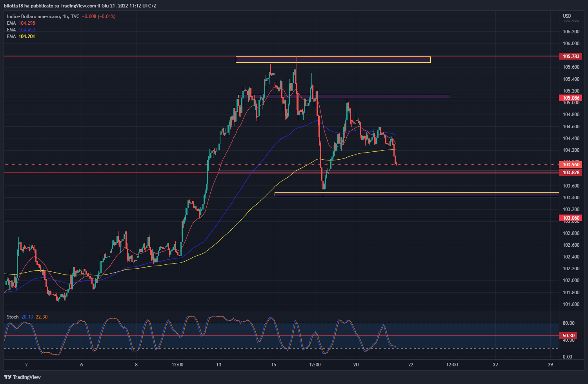Viewport: 588px width, 384px height.
Task: Select the Stoch indicator legend label
Action: click(13, 317)
